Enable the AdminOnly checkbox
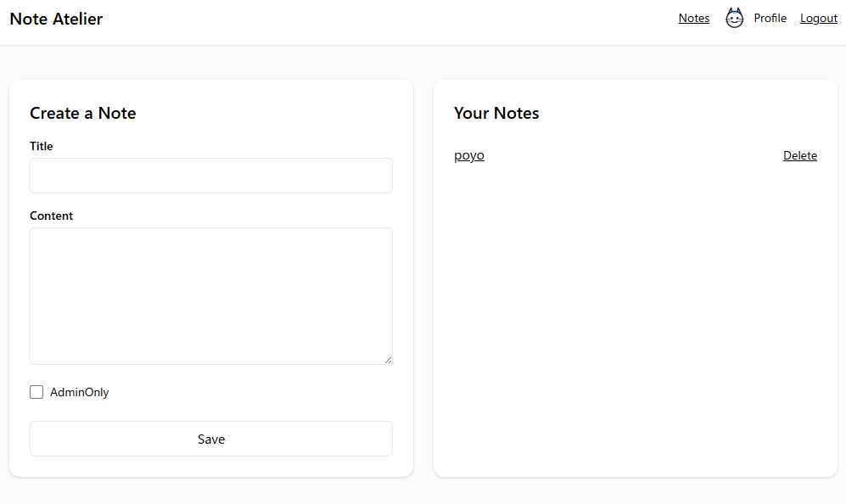 coord(36,392)
